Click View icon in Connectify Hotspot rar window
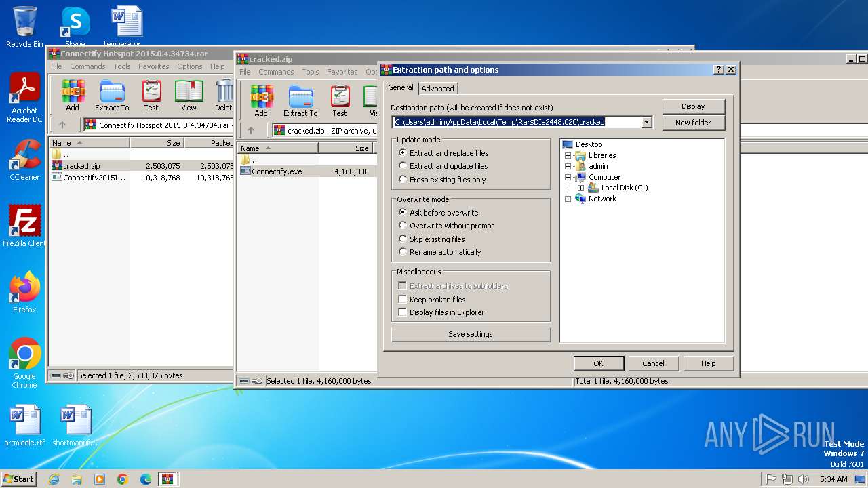The height and width of the screenshot is (488, 868). coord(189,96)
